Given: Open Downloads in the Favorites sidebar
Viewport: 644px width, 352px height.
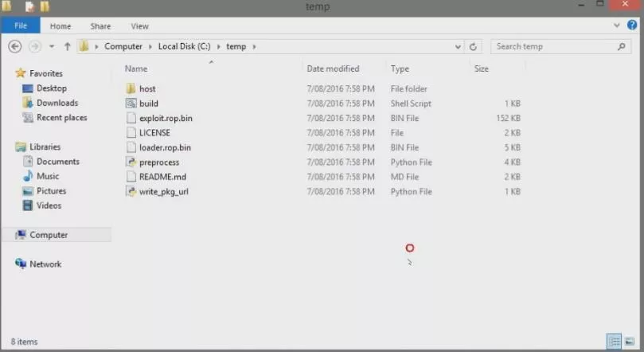Looking at the screenshot, I should (57, 103).
